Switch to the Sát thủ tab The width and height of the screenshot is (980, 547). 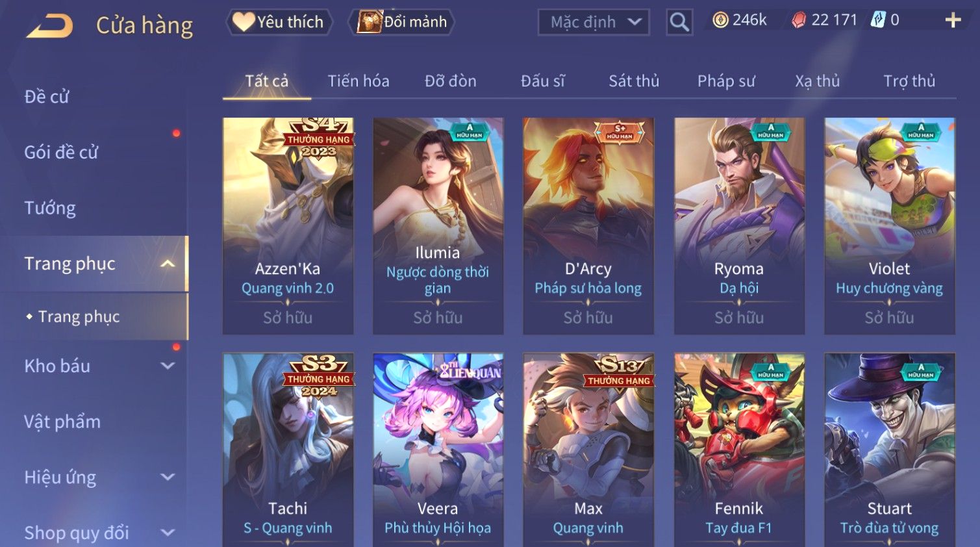pyautogui.click(x=634, y=81)
